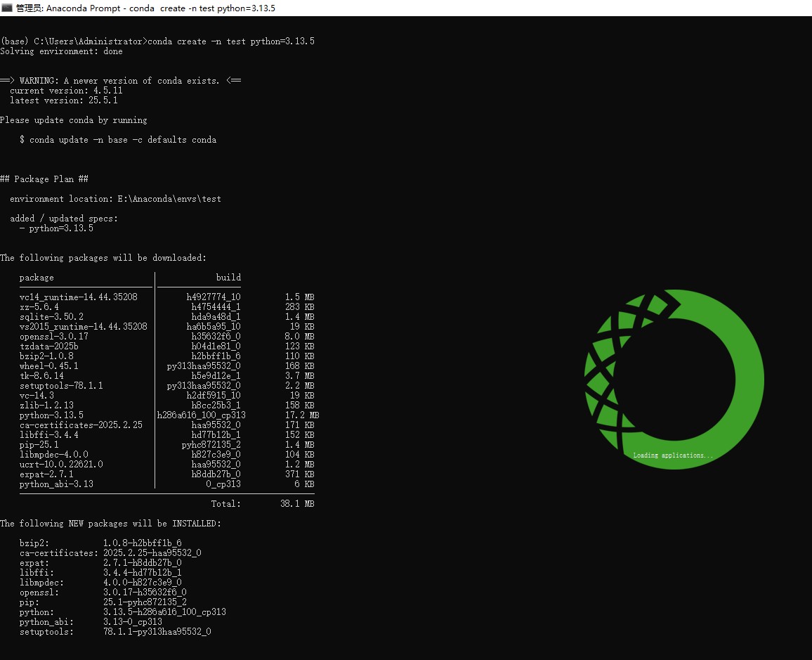This screenshot has width=812, height=660.
Task: Click '78.1.1-py313haa95532_0' version in NEW packages
Action: click(157, 632)
